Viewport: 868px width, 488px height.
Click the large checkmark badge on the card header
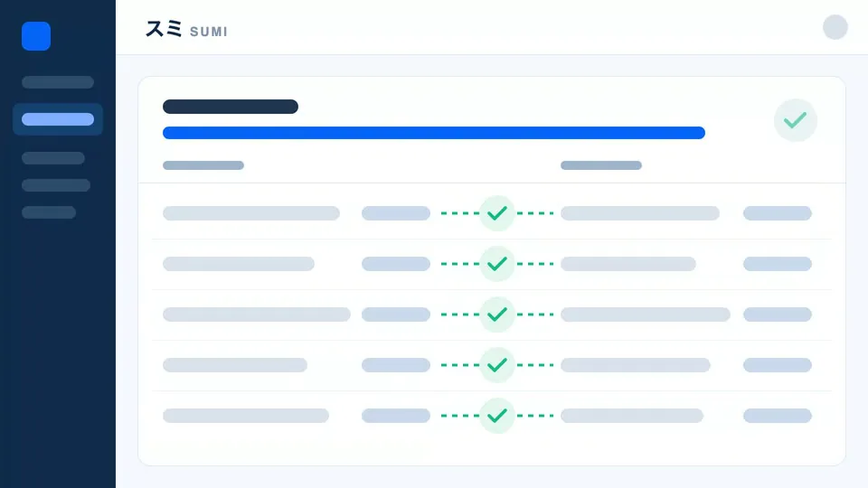point(795,120)
